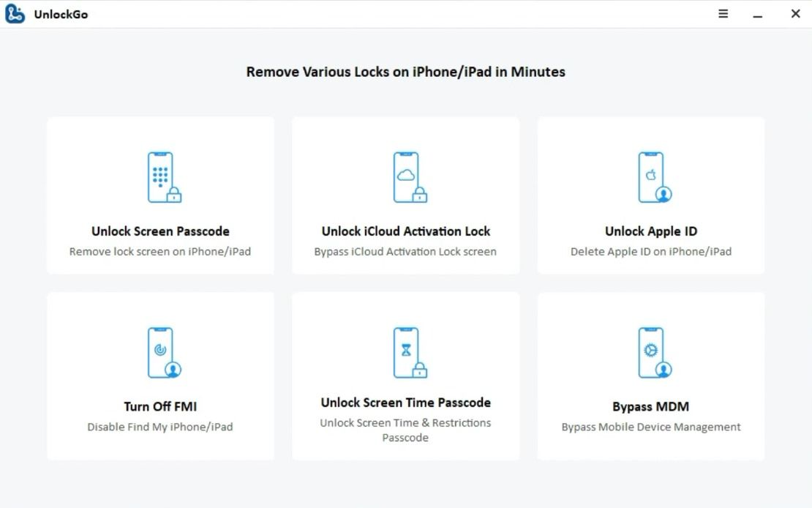Image resolution: width=812 pixels, height=508 pixels.
Task: Minimize the UnlockGo window
Action: coord(758,15)
